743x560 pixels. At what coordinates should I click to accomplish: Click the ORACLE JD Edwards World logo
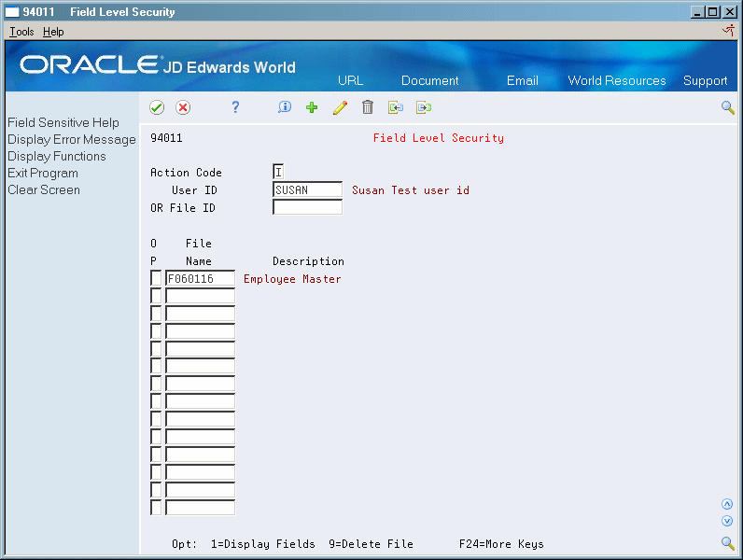158,65
